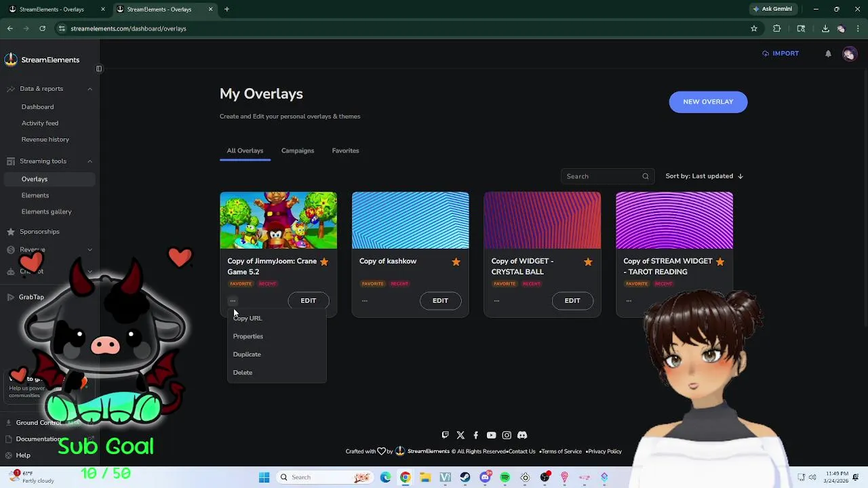The height and width of the screenshot is (488, 868).
Task: Go back in browser history
Action: click(10, 28)
